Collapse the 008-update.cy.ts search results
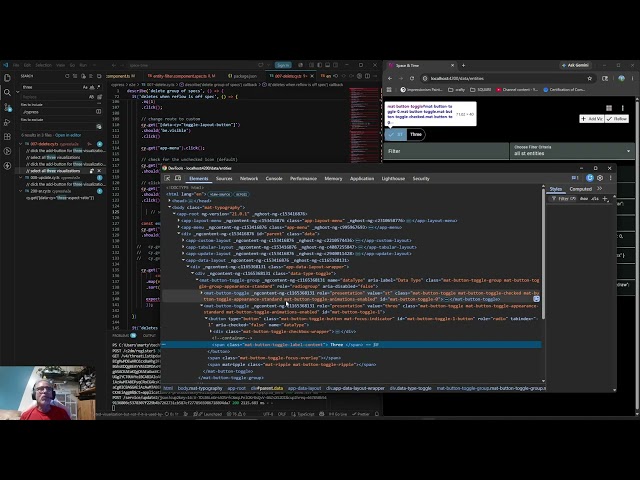Viewport: 640px width, 480px height. [21, 178]
